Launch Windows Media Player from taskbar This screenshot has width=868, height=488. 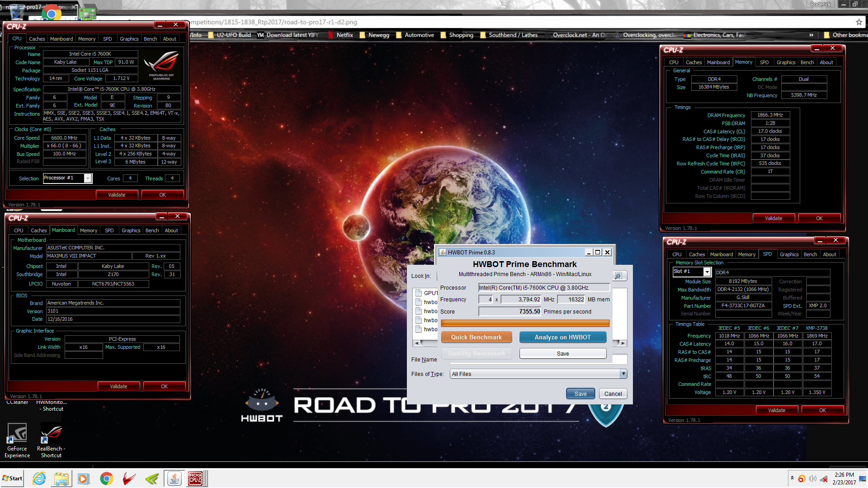84,479
